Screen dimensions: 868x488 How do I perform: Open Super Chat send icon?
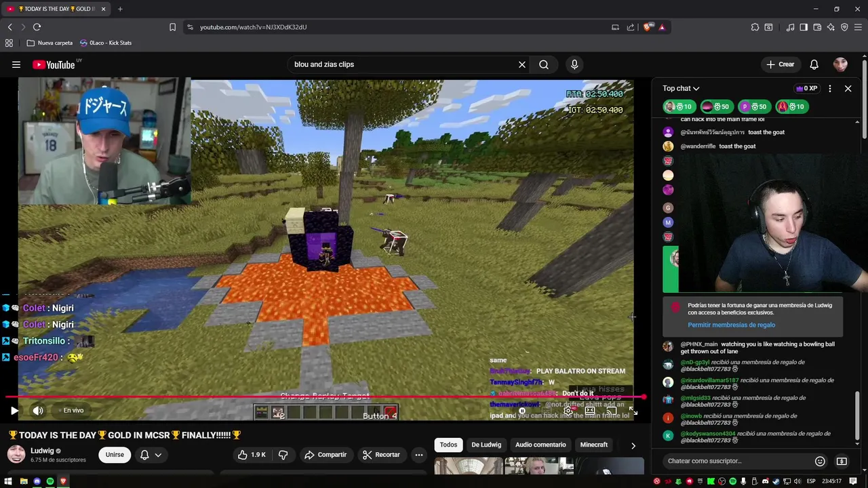tap(842, 461)
